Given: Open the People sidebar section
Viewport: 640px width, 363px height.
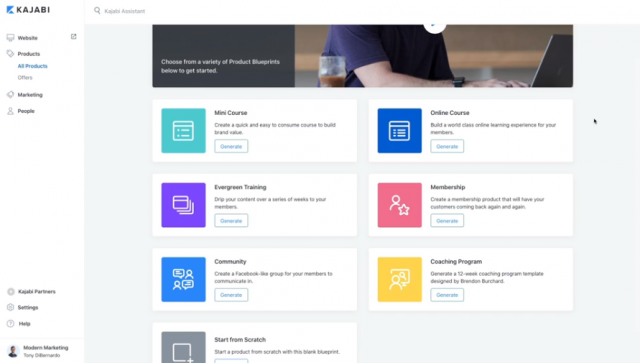Looking at the screenshot, I should 26,111.
